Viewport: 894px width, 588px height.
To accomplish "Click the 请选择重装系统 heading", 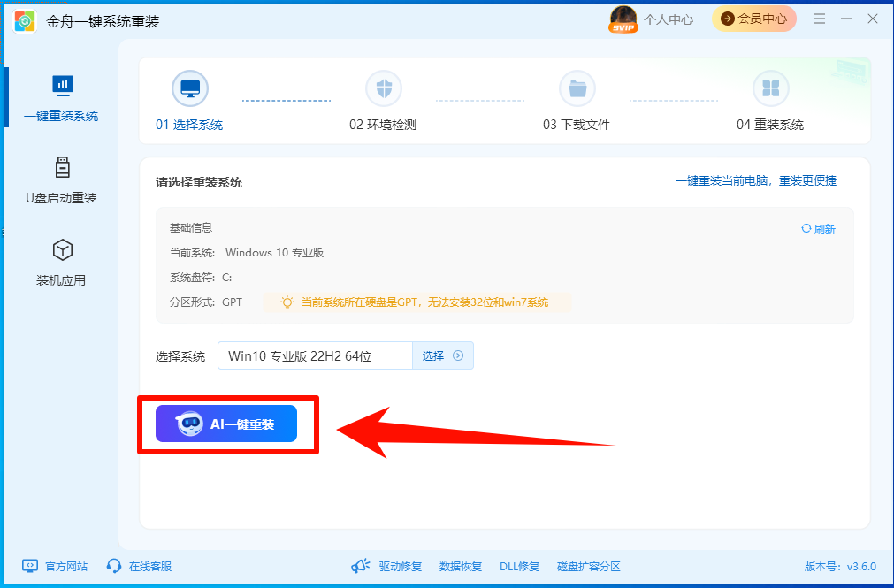I will 199,182.
